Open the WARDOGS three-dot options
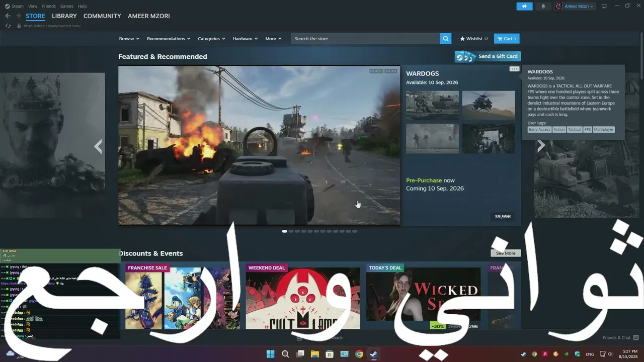The height and width of the screenshot is (362, 644). click(514, 69)
